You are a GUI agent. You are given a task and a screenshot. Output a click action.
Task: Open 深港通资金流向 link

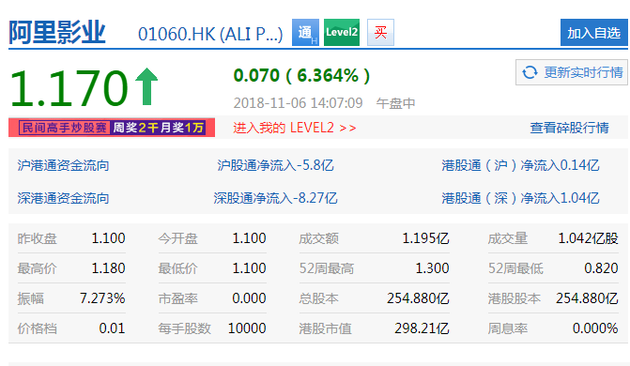[63, 198]
